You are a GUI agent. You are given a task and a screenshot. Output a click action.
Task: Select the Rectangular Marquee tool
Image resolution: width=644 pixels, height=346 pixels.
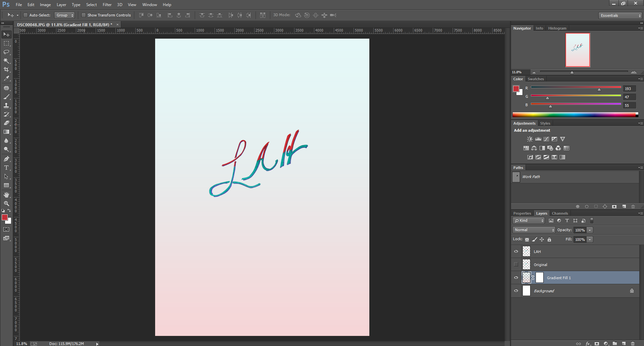[x=6, y=43]
